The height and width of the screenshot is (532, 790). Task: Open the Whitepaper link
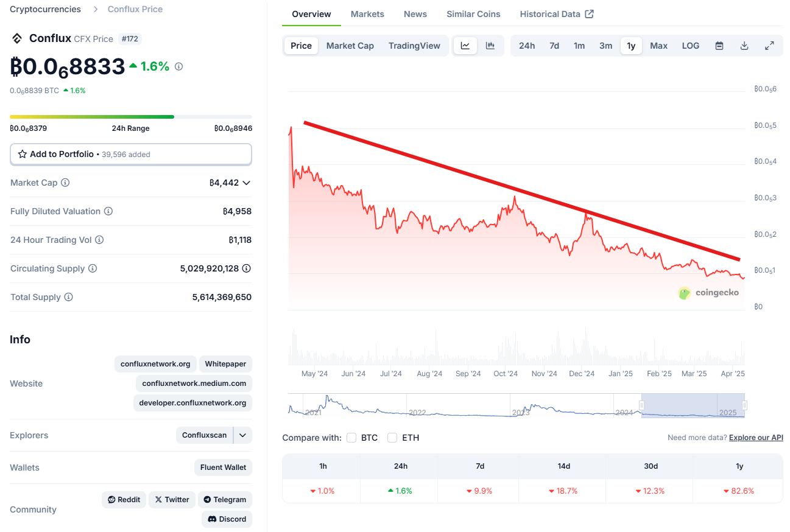(x=225, y=364)
